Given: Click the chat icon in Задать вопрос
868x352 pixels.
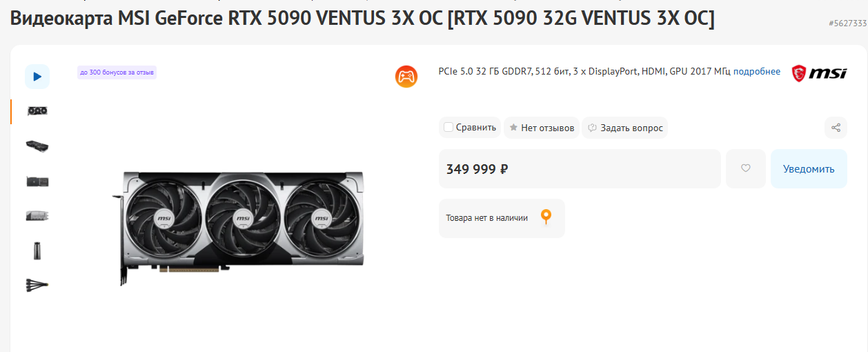Looking at the screenshot, I should (592, 128).
